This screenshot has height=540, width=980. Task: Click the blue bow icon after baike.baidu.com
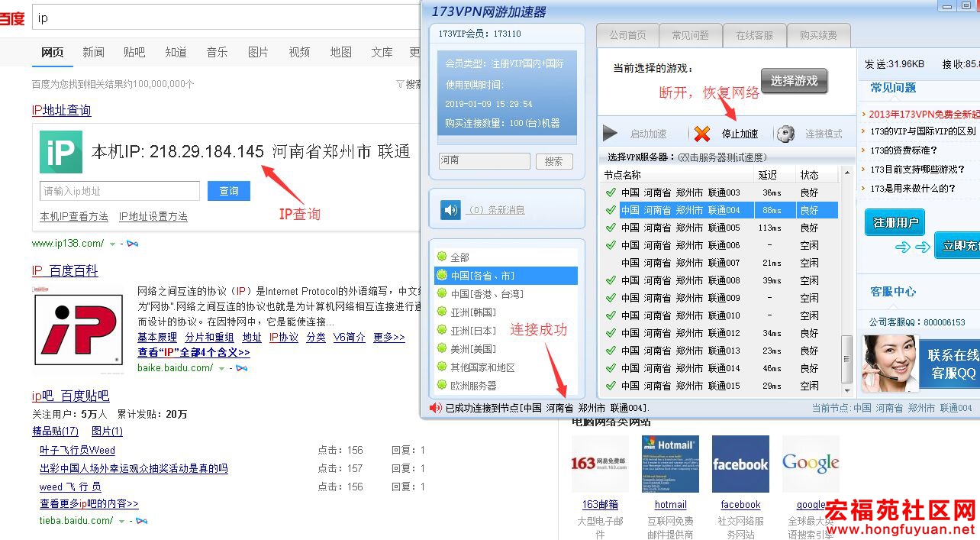click(x=242, y=368)
